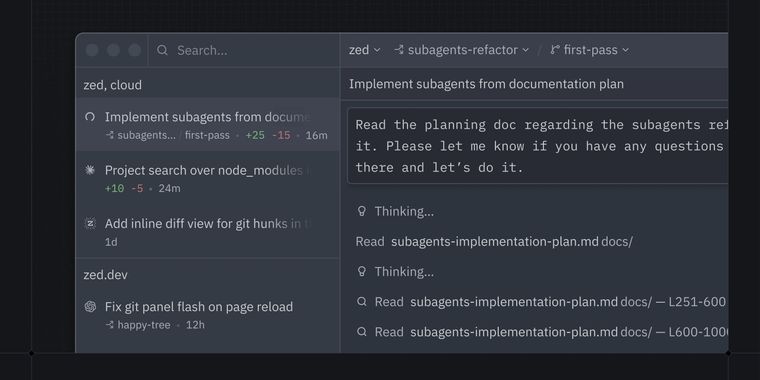Click the -5 deletions count
Screen dimensions: 760x380
click(137, 189)
